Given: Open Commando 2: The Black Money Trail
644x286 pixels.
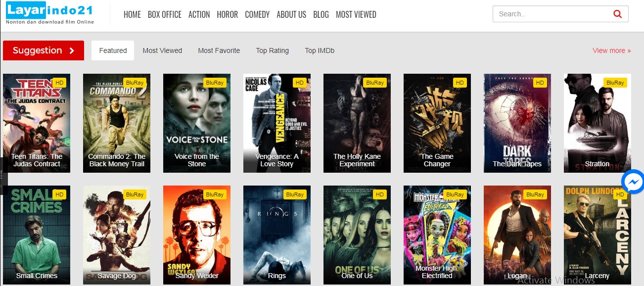Looking at the screenshot, I should click(x=117, y=123).
